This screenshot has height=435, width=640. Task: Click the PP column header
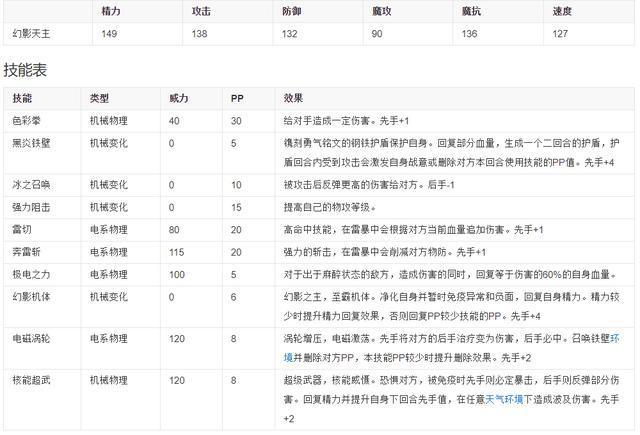pos(237,99)
